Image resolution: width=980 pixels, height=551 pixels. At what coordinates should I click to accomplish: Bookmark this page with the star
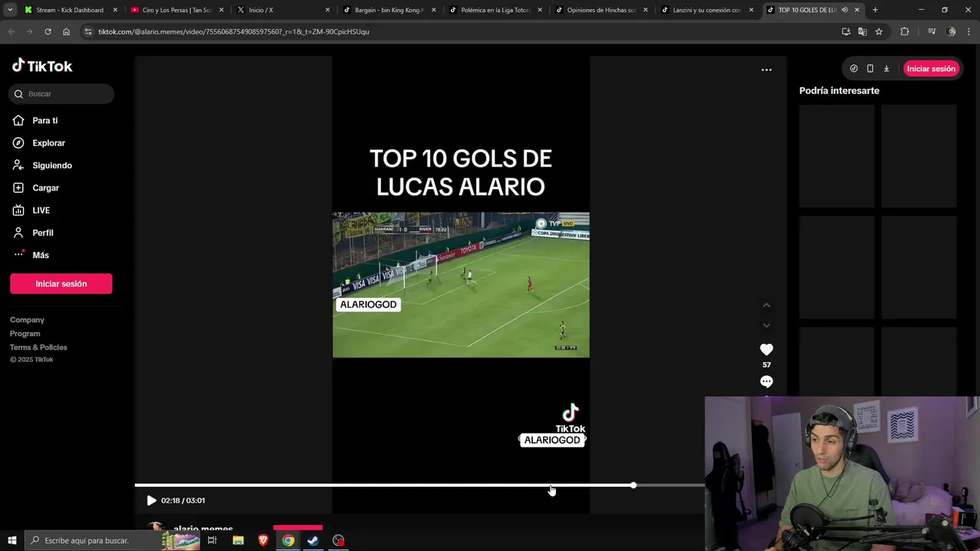879,31
